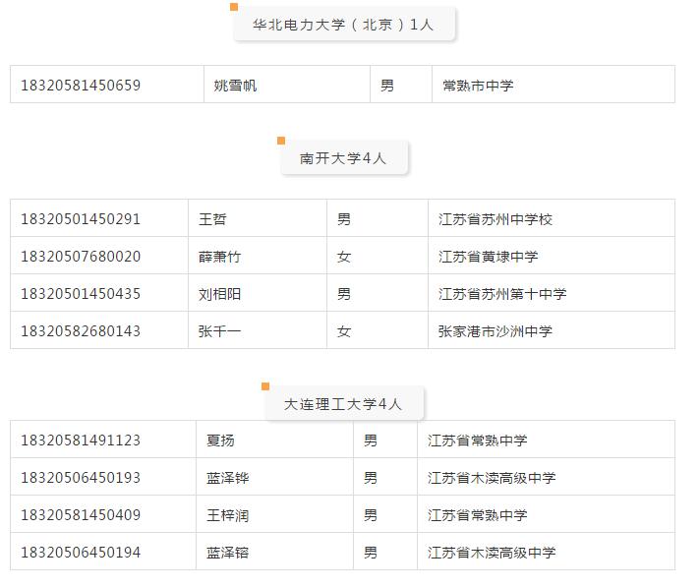
Task: Click the name 姚雪帆
Action: [235, 86]
